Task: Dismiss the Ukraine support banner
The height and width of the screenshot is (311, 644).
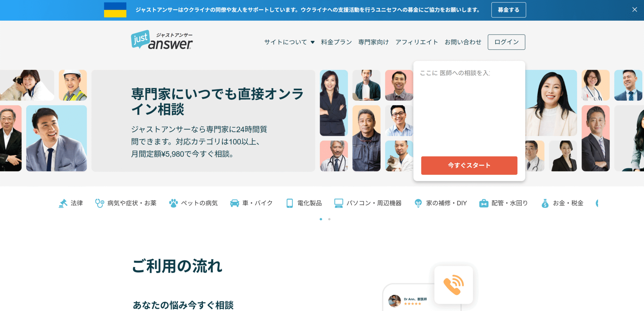Action: coord(635,10)
